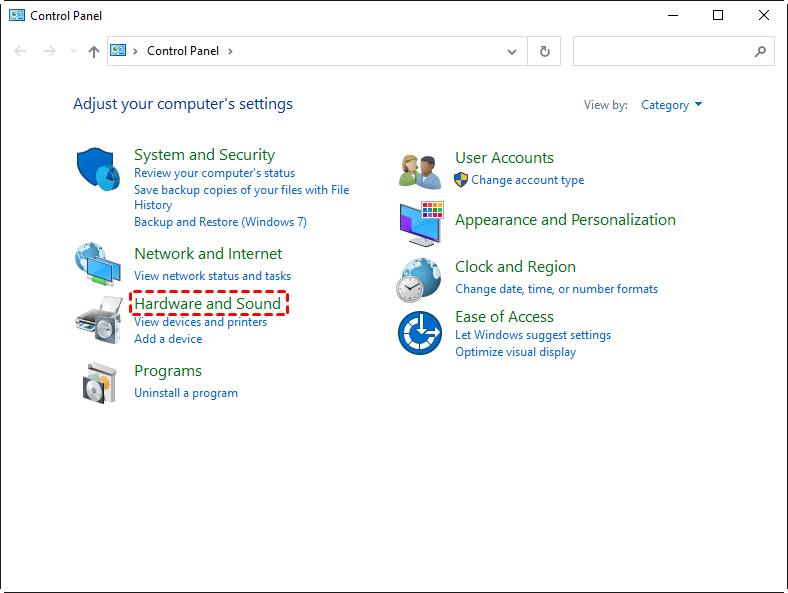Expand the chevron before Control Panel breadcrumb

(x=135, y=51)
